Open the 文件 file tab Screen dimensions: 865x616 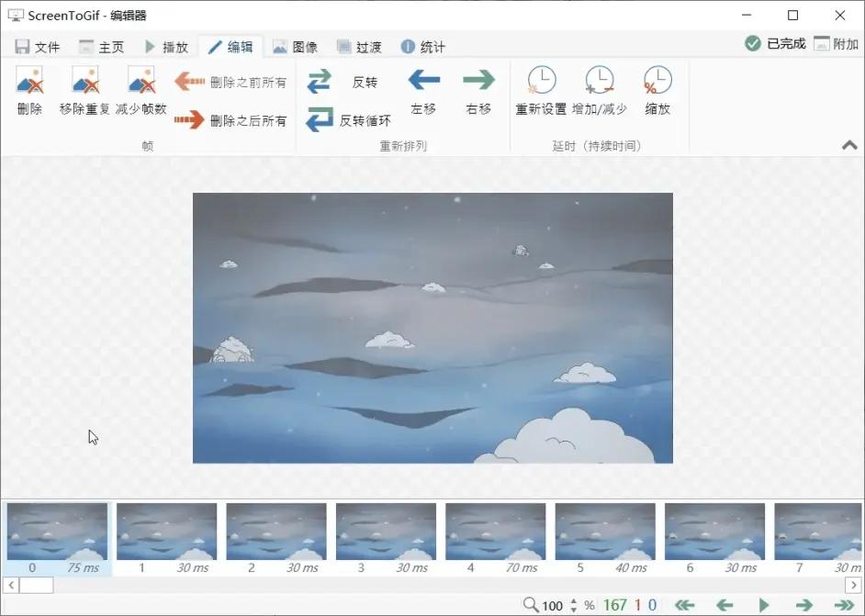point(37,47)
